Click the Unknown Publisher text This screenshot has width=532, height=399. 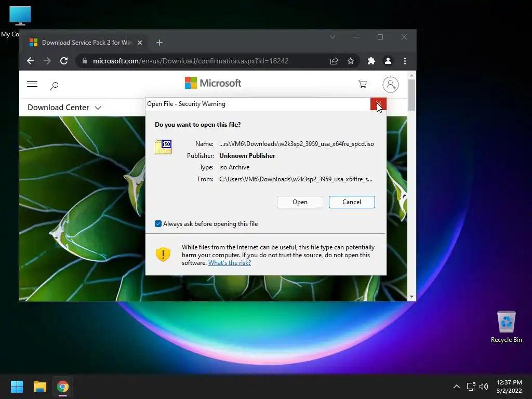coord(247,156)
